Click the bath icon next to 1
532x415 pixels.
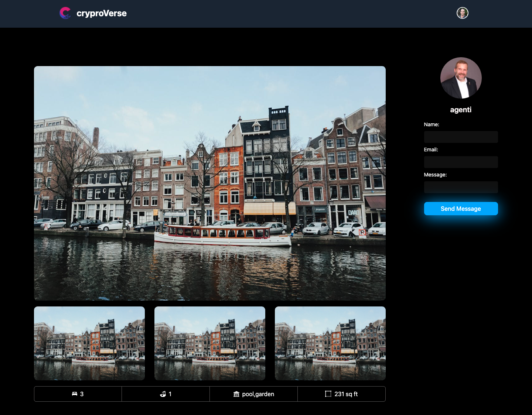(163, 394)
